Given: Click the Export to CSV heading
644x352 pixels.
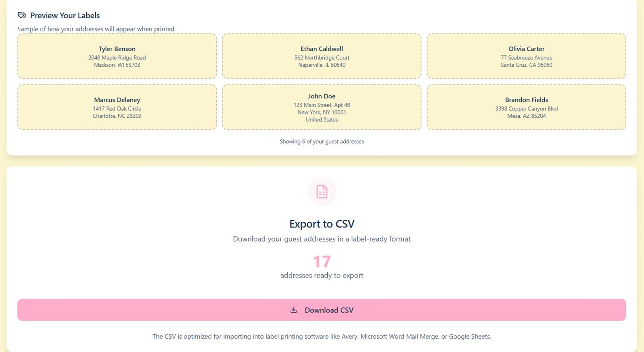Looking at the screenshot, I should pyautogui.click(x=322, y=224).
